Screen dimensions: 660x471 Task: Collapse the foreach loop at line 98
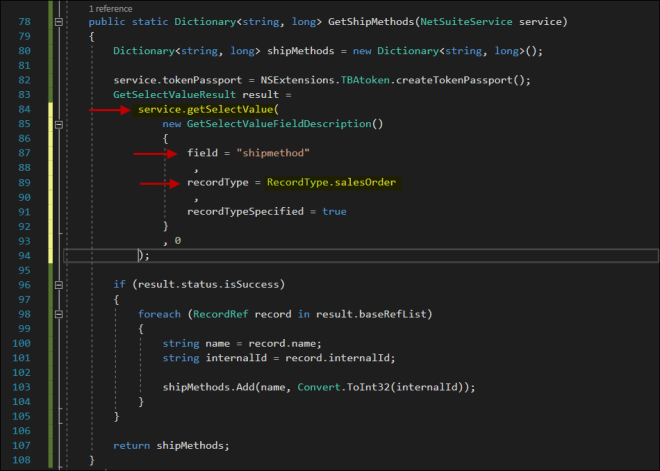click(60, 314)
